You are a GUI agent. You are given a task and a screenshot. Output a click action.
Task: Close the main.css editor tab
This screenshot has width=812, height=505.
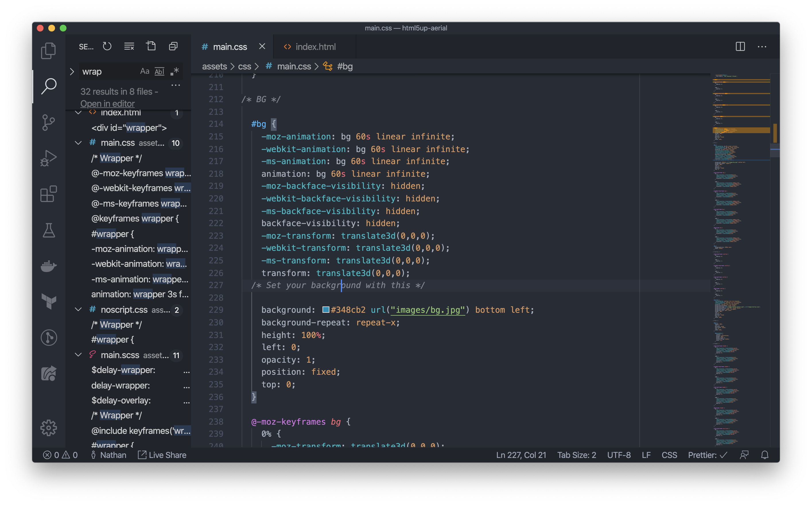tap(262, 46)
